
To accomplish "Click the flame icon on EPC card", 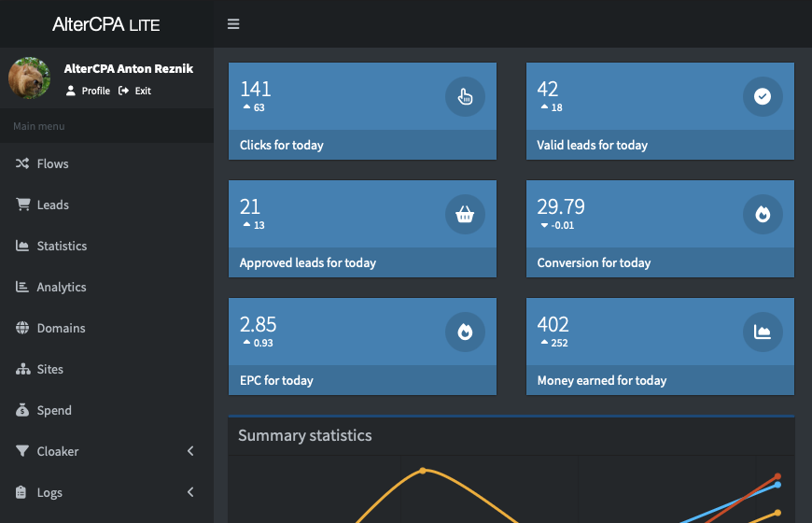I will 465,332.
